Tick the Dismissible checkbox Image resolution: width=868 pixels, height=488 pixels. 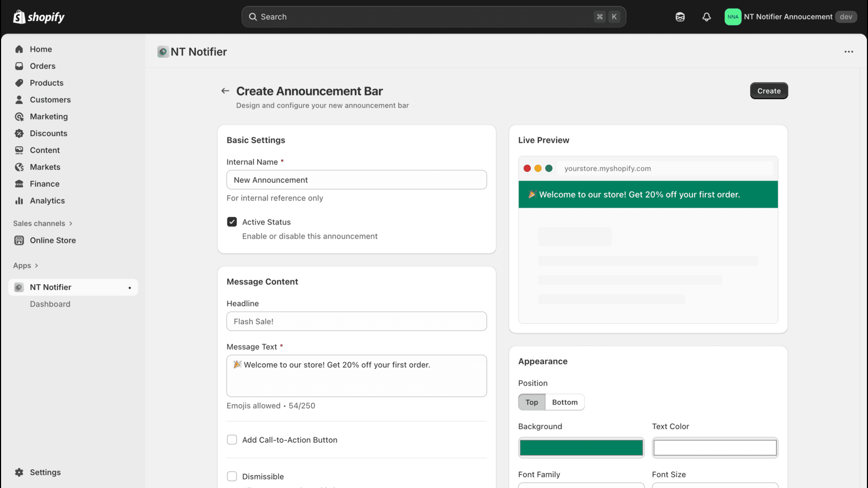pos(232,476)
